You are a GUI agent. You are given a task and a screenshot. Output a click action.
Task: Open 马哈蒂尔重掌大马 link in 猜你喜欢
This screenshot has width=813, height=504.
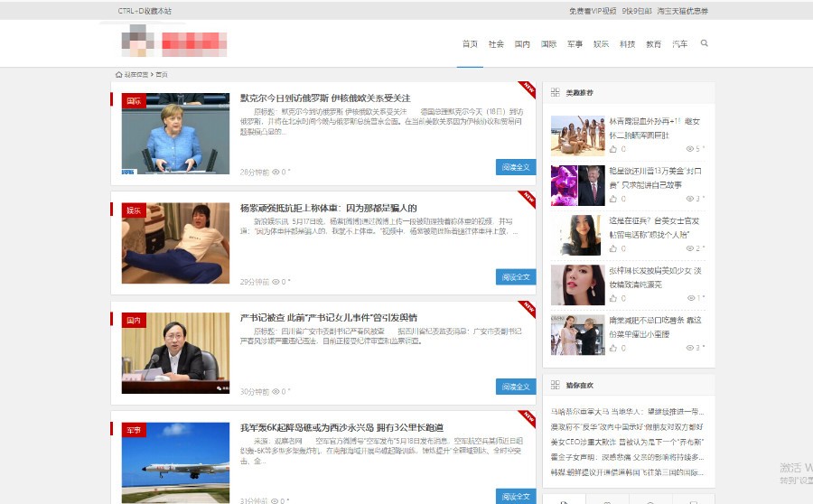(x=628, y=412)
